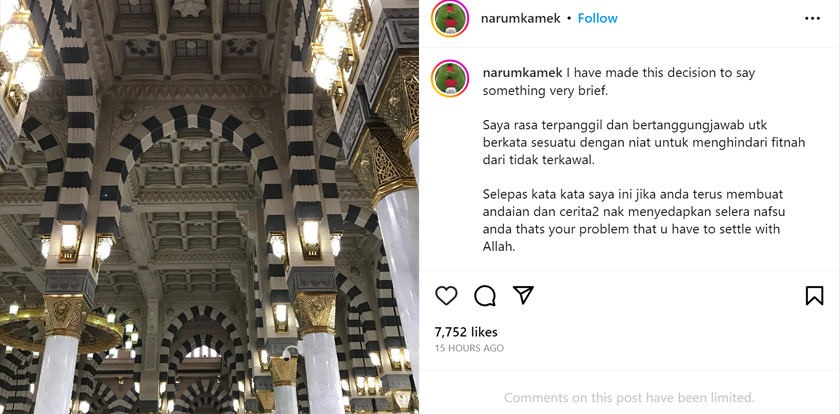The width and height of the screenshot is (840, 414).
Task: Open the profile avatar in the post header
Action: pos(449,19)
